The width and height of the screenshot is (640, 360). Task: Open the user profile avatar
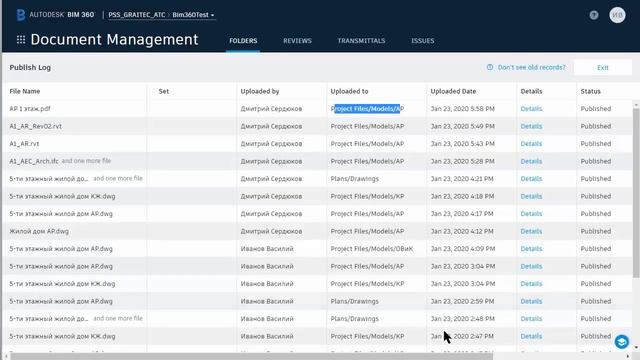617,15
